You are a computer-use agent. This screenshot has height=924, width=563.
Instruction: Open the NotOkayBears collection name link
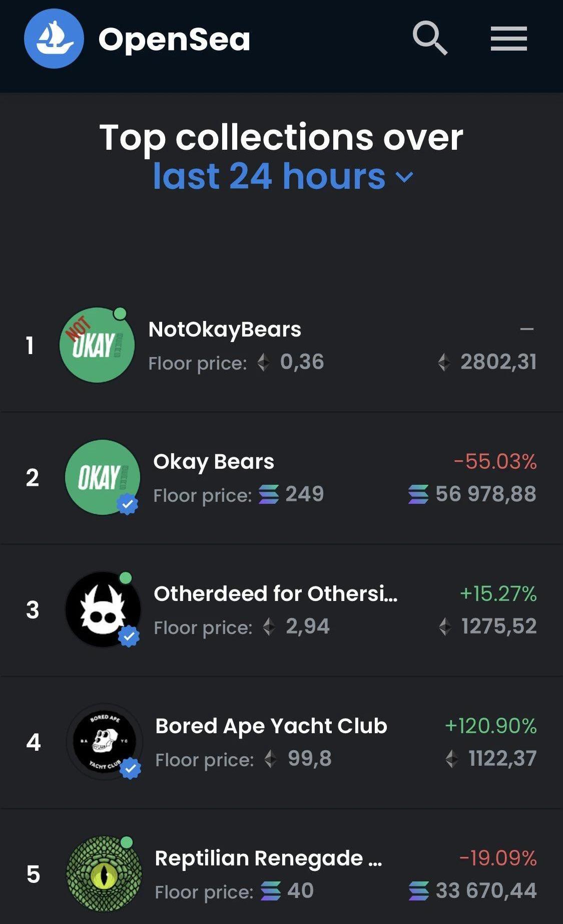225,330
